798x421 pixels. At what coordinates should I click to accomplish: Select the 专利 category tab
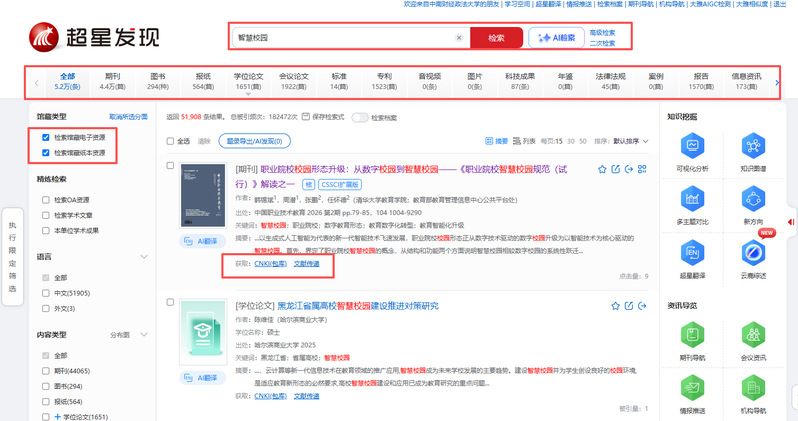point(384,81)
